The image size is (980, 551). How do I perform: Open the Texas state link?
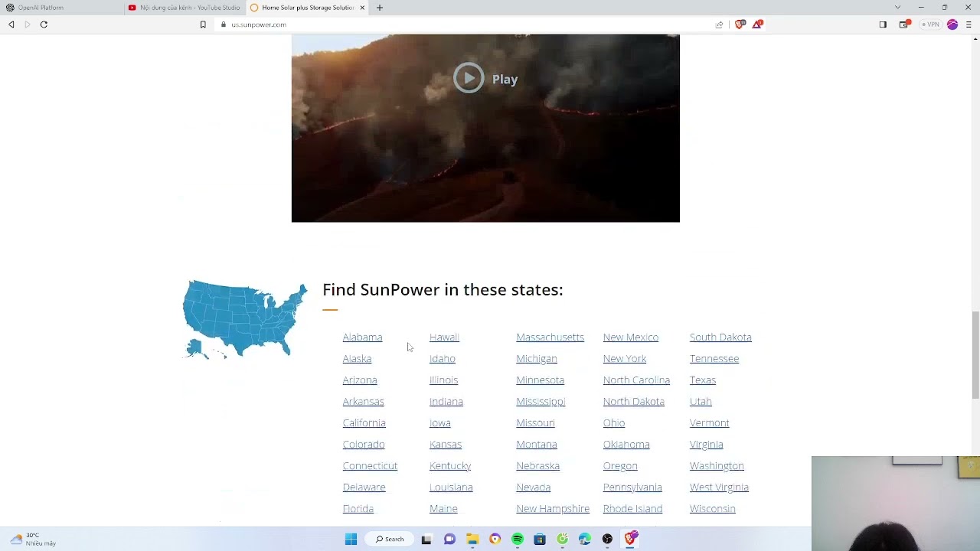pos(702,380)
